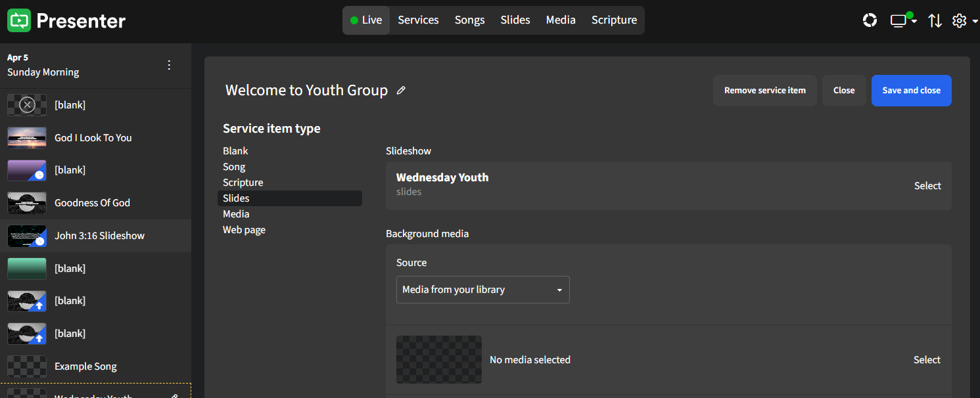This screenshot has height=398, width=980.
Task: Expand the settings gear dropdown arrow
Action: (976, 20)
